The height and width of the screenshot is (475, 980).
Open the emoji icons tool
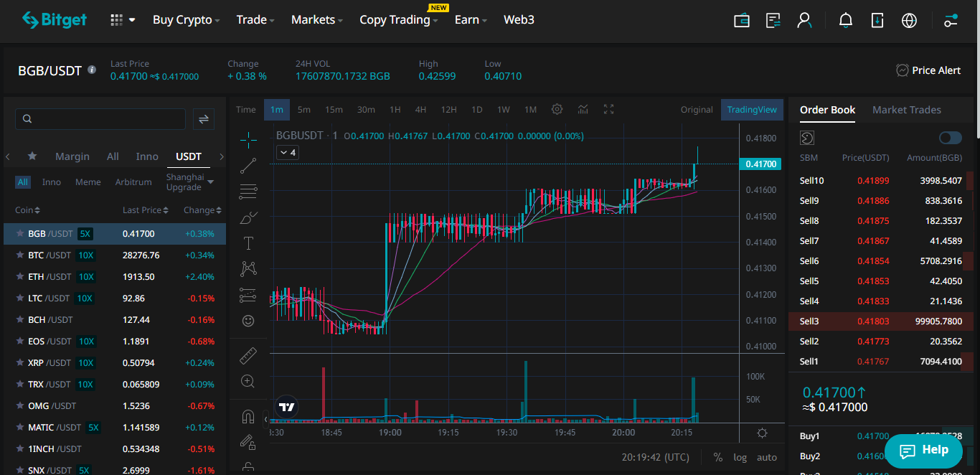pyautogui.click(x=248, y=320)
